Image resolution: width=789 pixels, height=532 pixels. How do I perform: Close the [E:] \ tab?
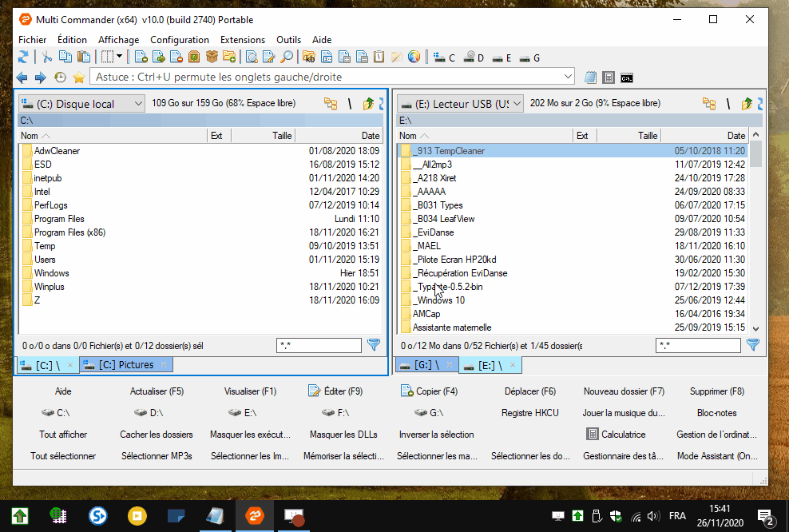[512, 365]
